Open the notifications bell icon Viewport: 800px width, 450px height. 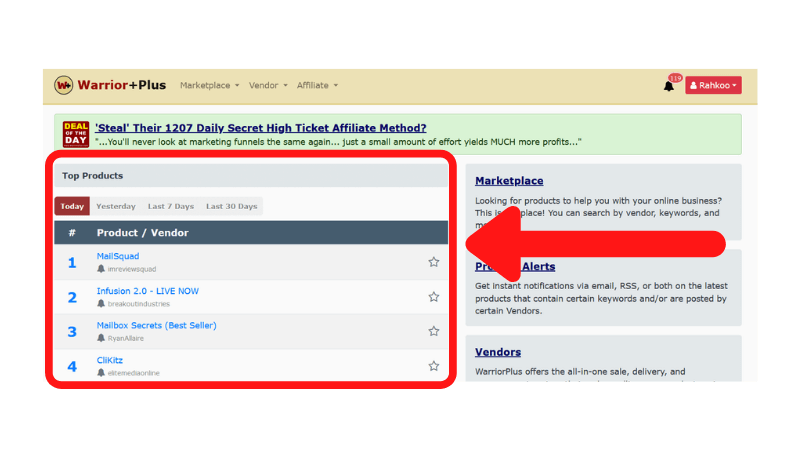click(x=669, y=86)
